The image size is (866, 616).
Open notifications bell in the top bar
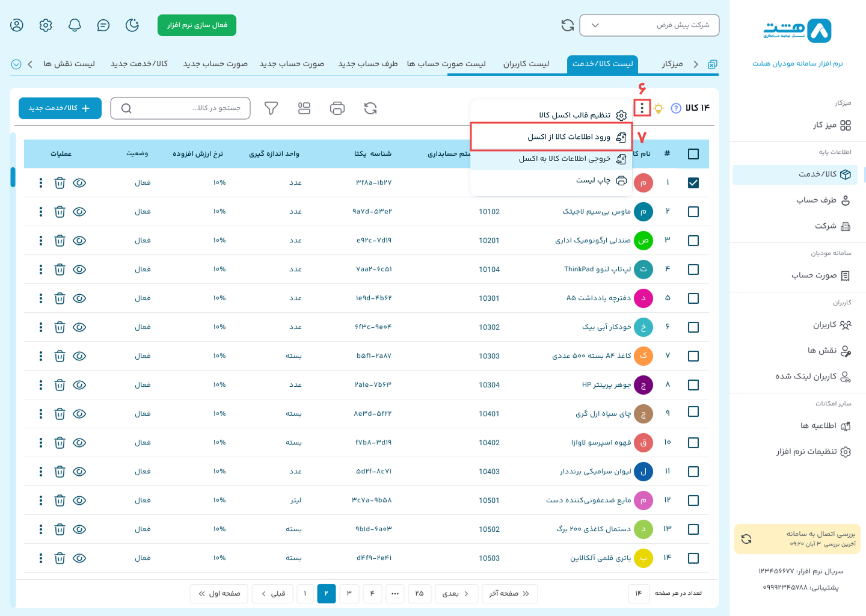[x=75, y=25]
